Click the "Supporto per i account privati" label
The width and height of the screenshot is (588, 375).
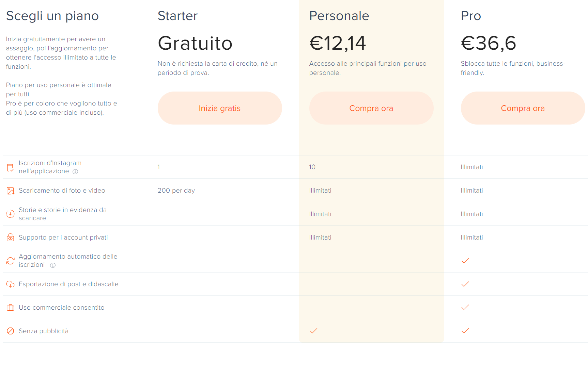pyautogui.click(x=63, y=238)
